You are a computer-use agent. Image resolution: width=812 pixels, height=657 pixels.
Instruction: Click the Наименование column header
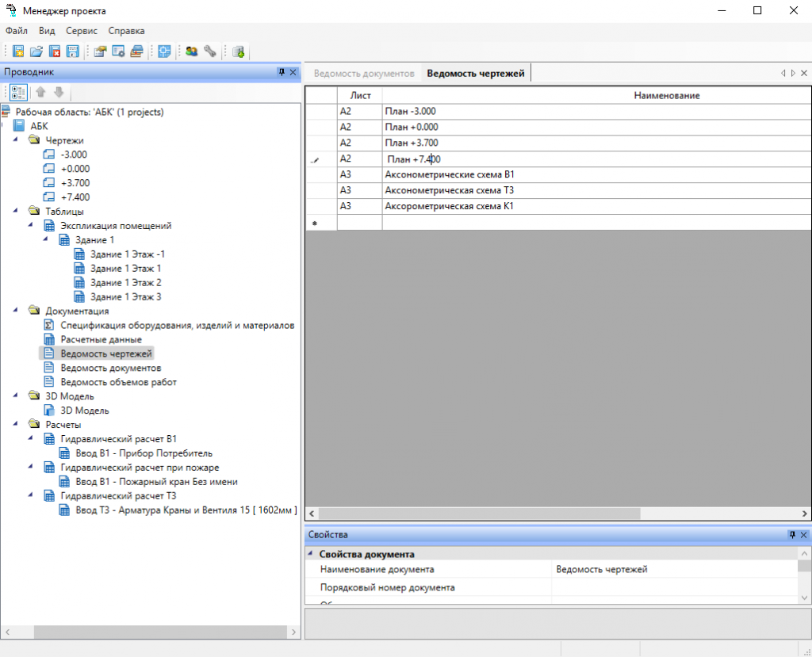pyautogui.click(x=666, y=96)
